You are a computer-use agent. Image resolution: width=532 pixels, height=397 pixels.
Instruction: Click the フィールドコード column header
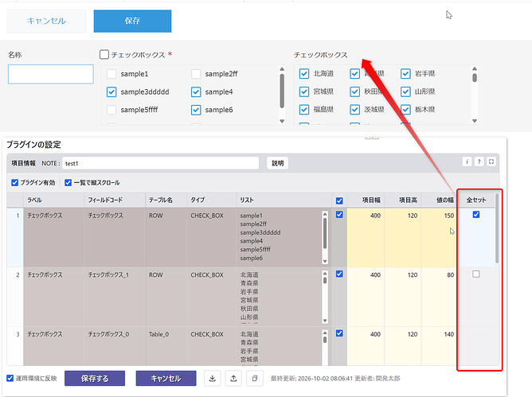(x=115, y=200)
